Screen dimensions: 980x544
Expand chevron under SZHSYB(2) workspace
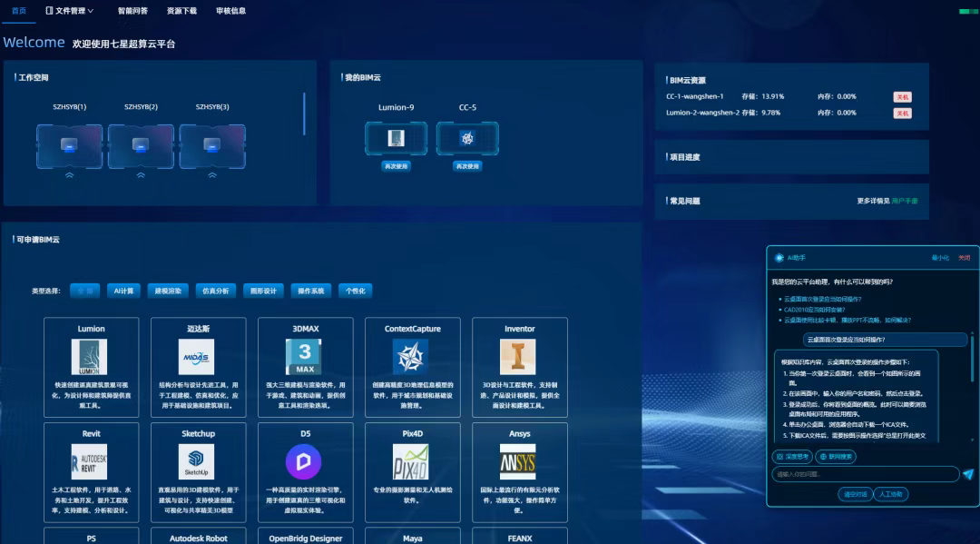click(141, 175)
